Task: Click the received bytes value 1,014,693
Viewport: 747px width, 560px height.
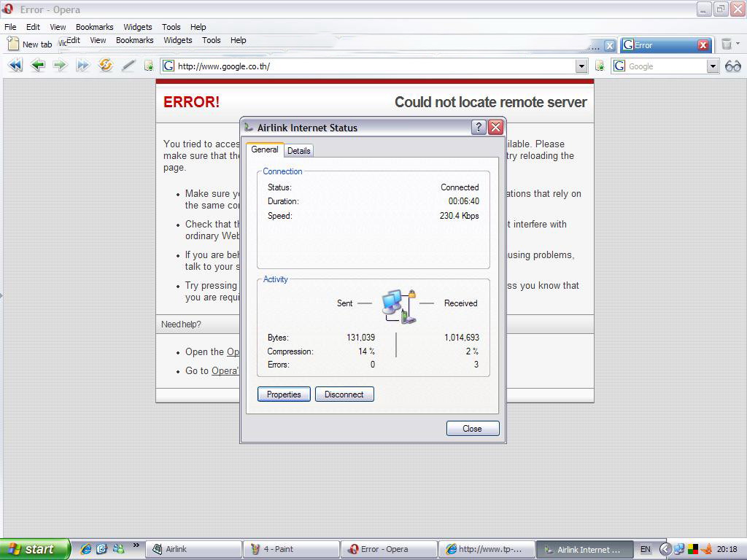Action: (462, 337)
